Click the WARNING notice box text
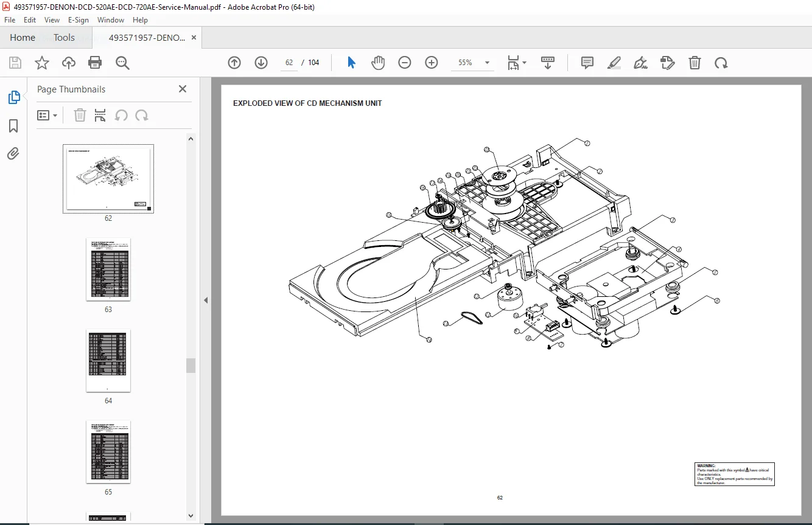 [x=735, y=474]
